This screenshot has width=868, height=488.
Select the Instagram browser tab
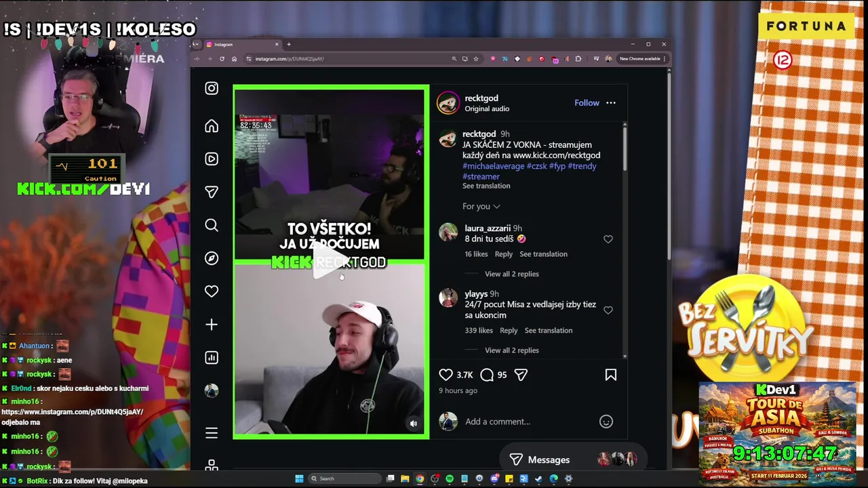click(x=241, y=45)
